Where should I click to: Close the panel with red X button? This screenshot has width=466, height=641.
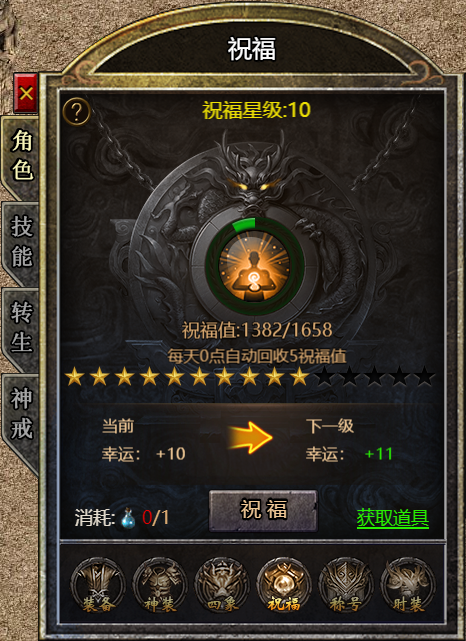tap(26, 93)
